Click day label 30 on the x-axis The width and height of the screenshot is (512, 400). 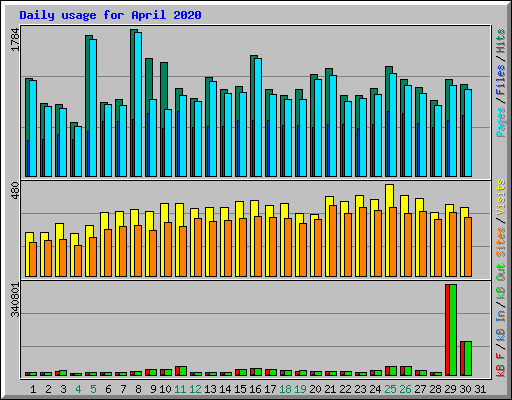[465, 389]
